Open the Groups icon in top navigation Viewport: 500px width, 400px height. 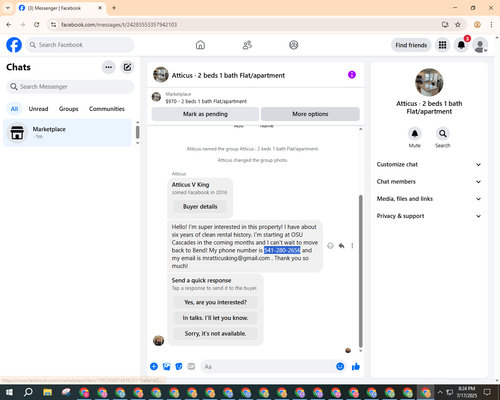294,45
